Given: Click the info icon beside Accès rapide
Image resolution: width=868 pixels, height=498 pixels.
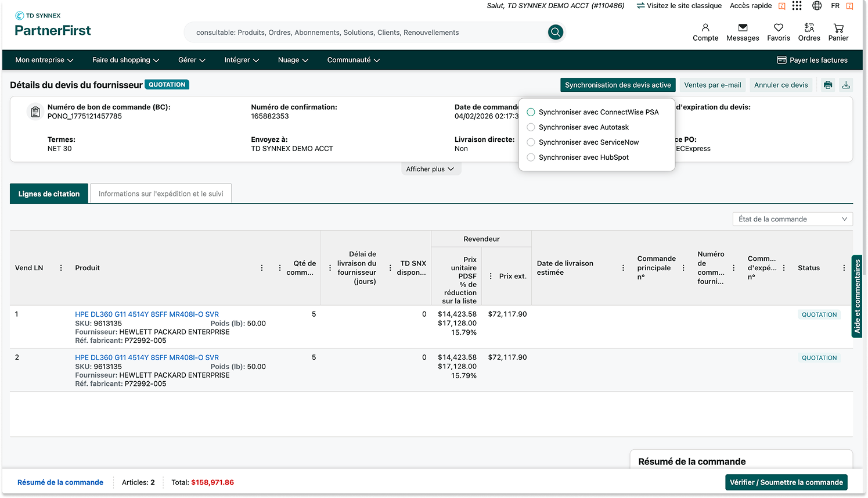Looking at the screenshot, I should point(781,6).
